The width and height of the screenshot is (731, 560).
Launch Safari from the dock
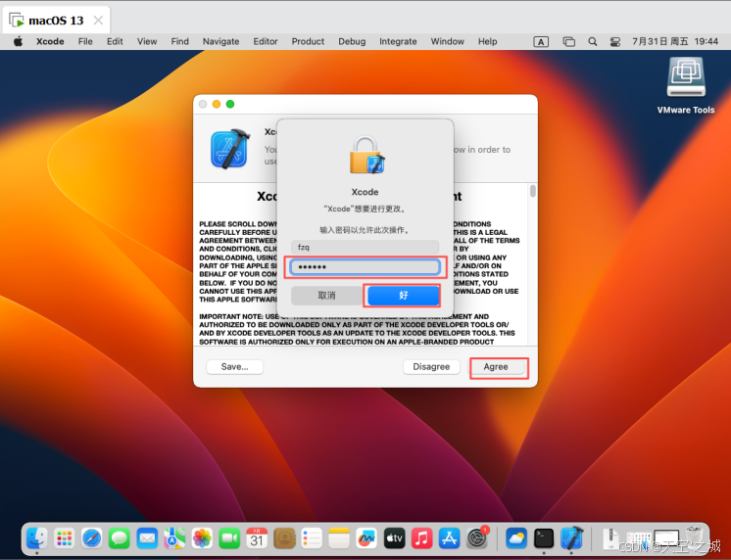(92, 538)
